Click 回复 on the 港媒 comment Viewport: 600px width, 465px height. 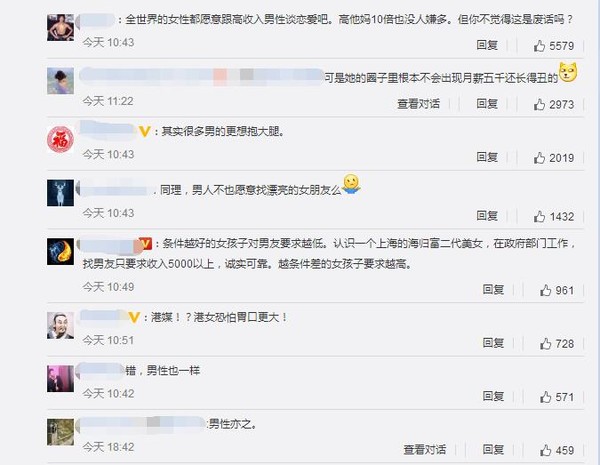(493, 343)
